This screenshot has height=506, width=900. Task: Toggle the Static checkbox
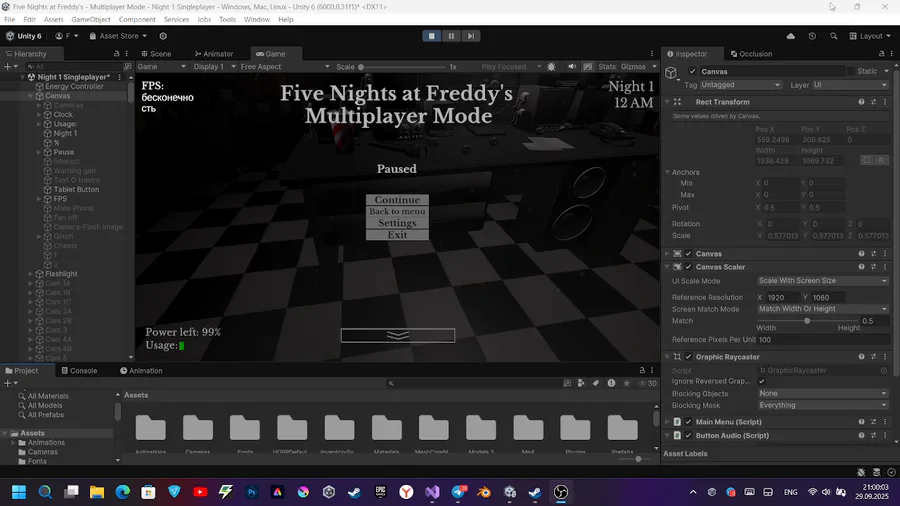[x=851, y=71]
